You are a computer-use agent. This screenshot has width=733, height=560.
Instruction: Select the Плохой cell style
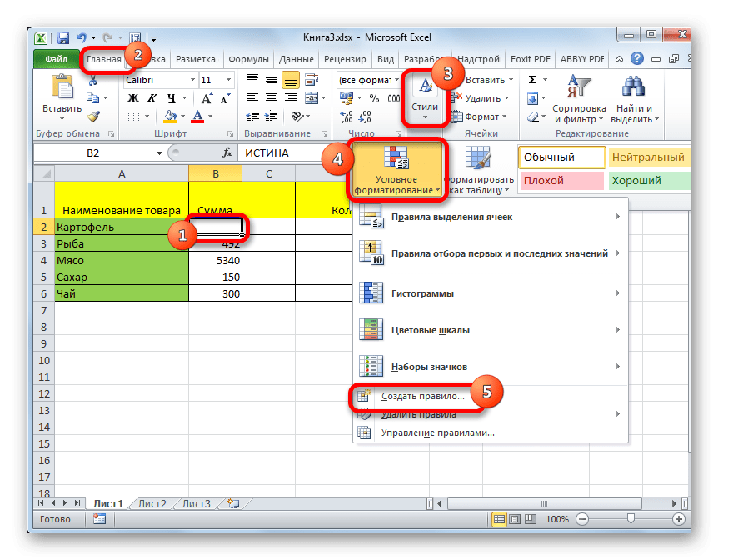(561, 181)
